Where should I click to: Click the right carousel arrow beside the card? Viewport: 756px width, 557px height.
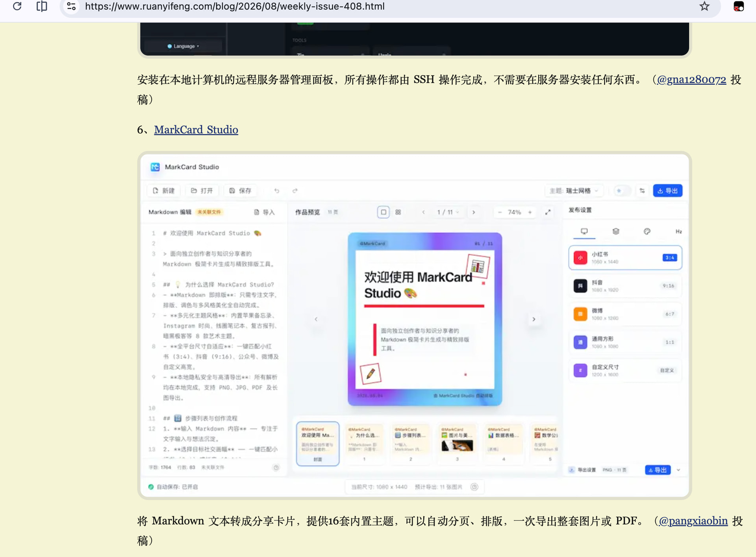coord(534,319)
